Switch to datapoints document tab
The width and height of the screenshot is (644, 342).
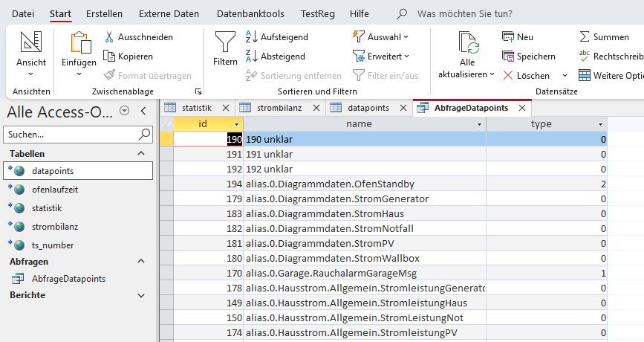[x=368, y=108]
